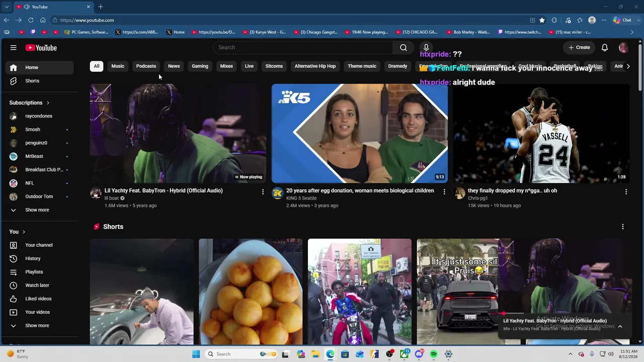Select the Alternative Hip Hop chip

pyautogui.click(x=315, y=66)
